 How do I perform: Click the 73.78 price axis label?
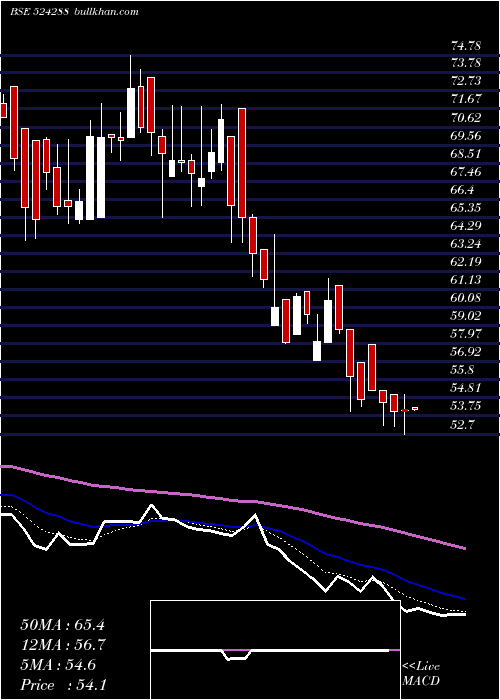tap(466, 63)
